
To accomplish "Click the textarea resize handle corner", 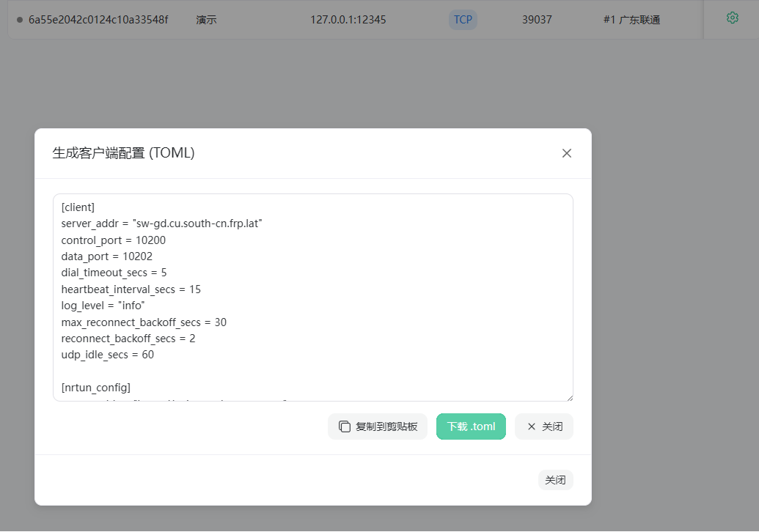I will [570, 398].
